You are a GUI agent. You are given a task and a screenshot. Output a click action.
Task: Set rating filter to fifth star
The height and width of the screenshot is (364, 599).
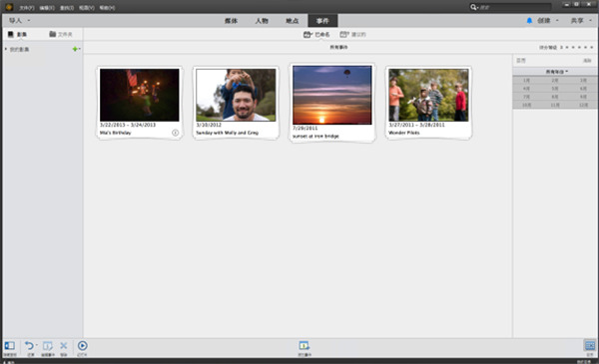pyautogui.click(x=591, y=47)
